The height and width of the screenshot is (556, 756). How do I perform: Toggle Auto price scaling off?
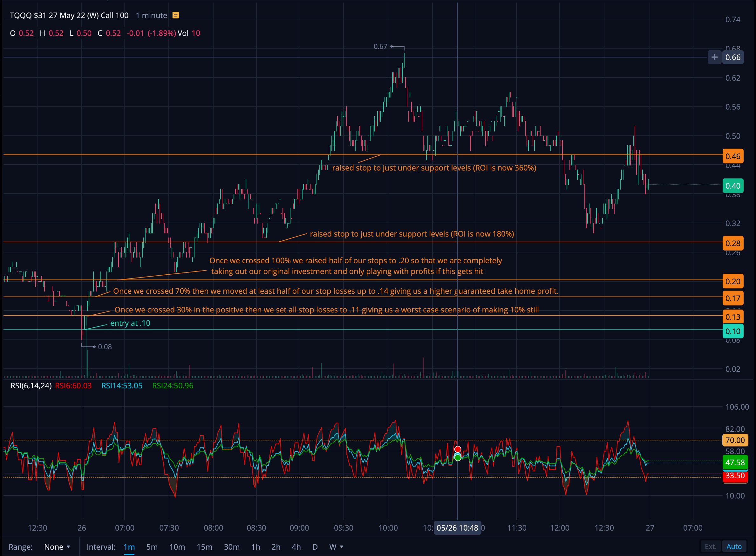coord(734,546)
